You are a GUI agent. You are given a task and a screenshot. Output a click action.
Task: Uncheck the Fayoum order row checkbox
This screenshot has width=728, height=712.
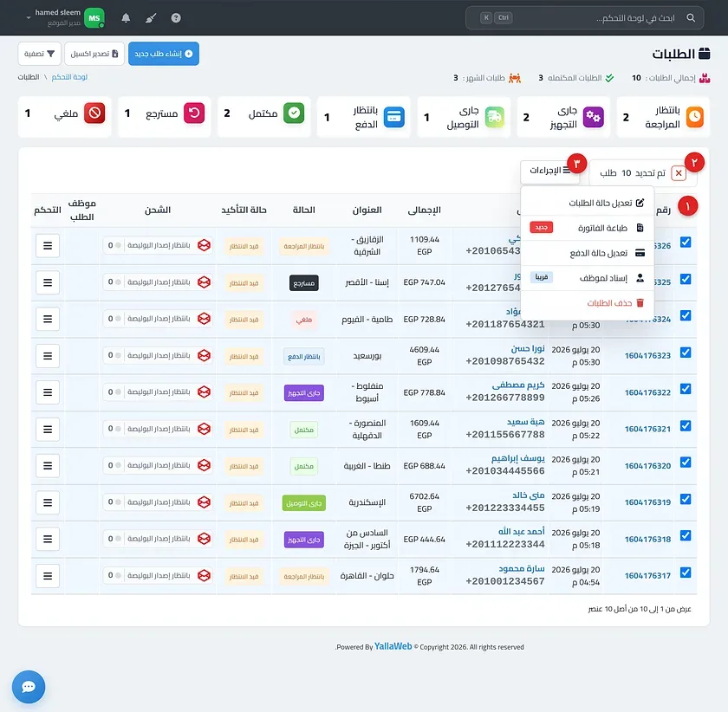tap(686, 315)
